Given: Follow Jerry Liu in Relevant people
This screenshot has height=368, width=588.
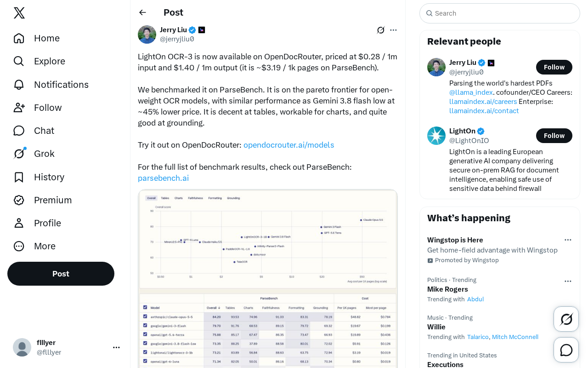Looking at the screenshot, I should [554, 67].
